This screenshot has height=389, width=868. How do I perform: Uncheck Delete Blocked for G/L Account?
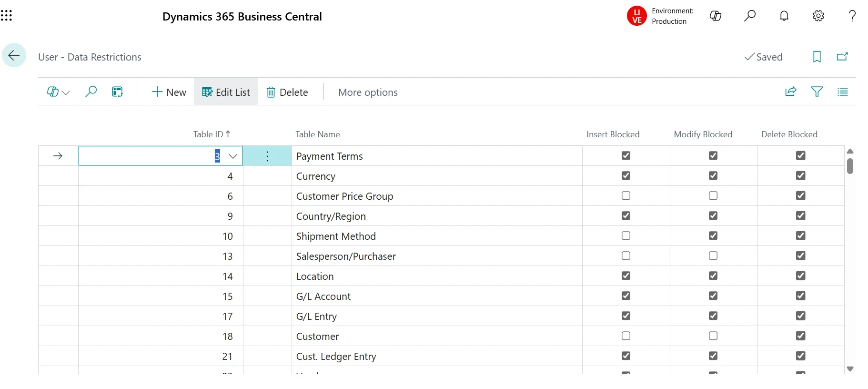point(801,296)
